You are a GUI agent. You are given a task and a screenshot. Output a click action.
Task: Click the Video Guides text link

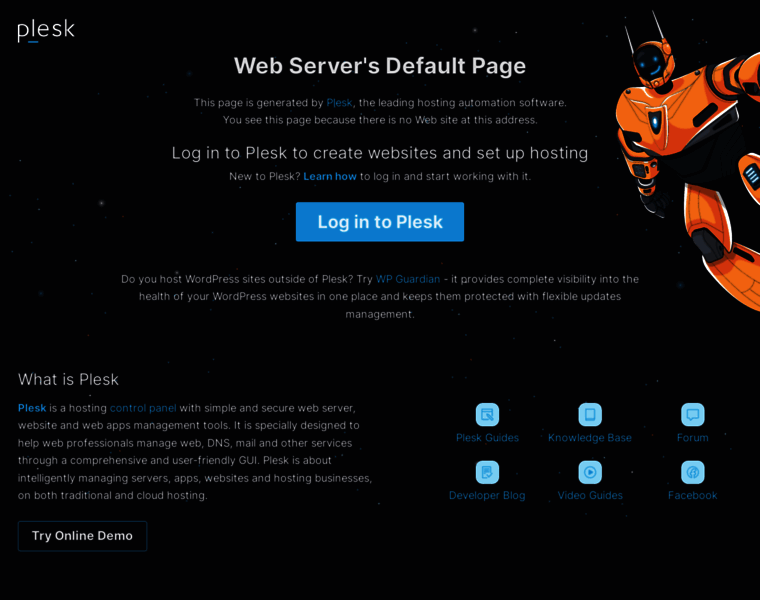click(590, 495)
